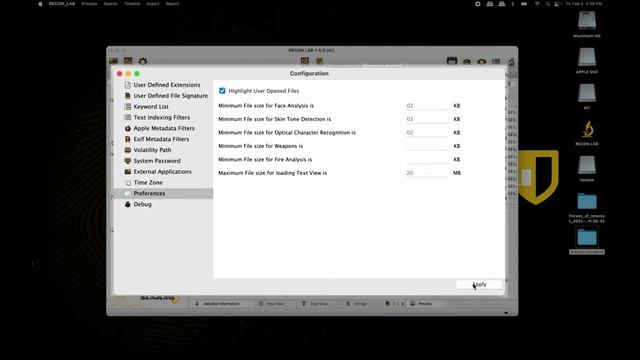Image resolution: width=640 pixels, height=360 pixels.
Task: Switch to Text View tab in RECON LAB
Action: point(315,304)
